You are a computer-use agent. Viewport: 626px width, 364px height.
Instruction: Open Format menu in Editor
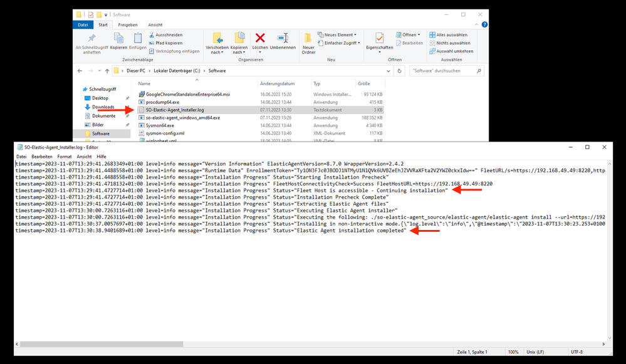65,157
